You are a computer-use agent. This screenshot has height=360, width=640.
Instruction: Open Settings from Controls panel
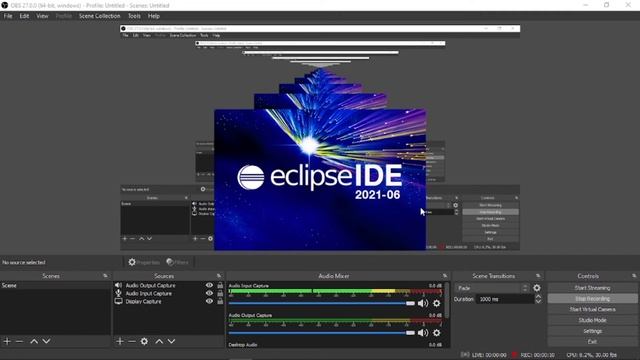(x=592, y=331)
